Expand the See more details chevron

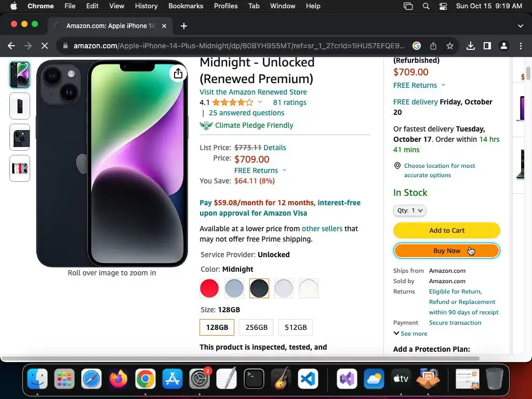click(410, 334)
